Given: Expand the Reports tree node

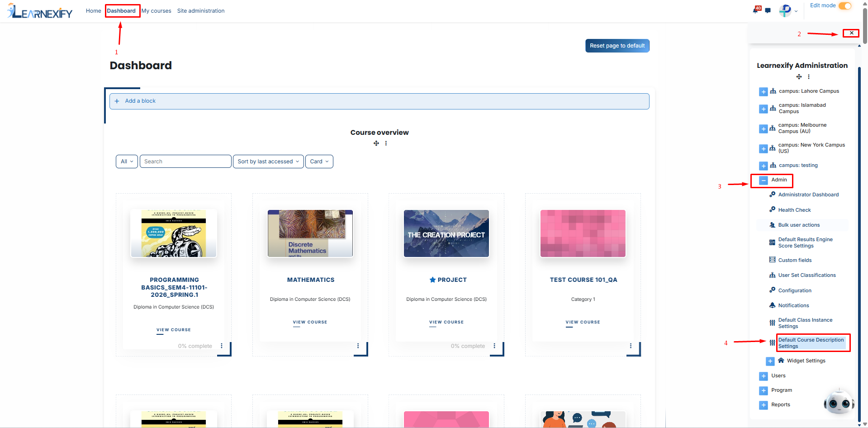Looking at the screenshot, I should (764, 405).
